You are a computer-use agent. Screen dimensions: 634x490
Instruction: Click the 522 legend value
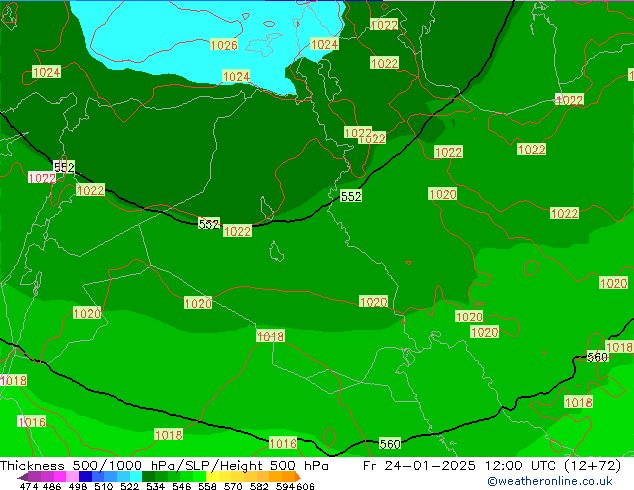coord(129,486)
